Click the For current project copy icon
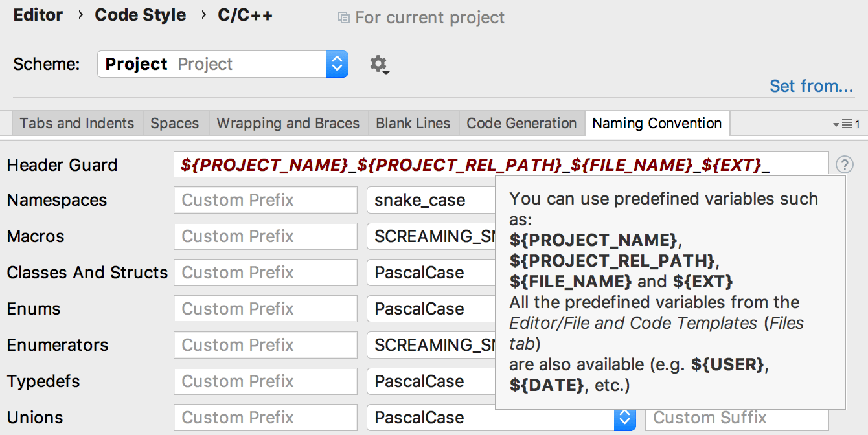Image resolution: width=868 pixels, height=435 pixels. click(x=344, y=17)
